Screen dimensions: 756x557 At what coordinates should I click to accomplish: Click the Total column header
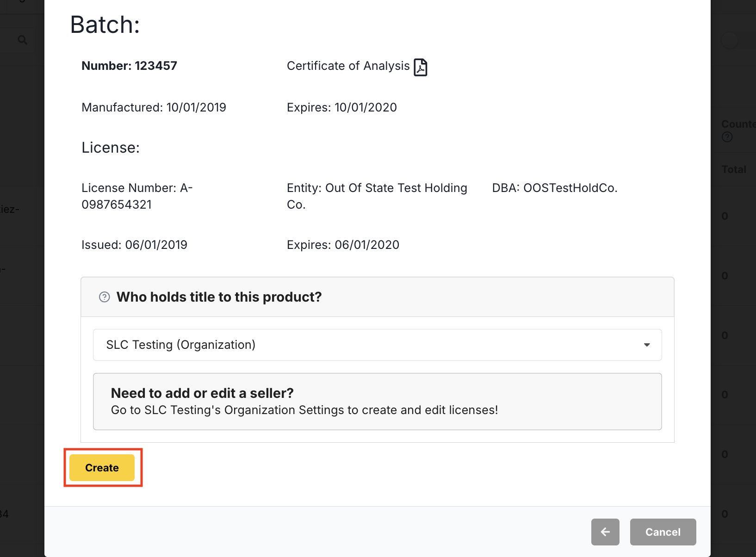click(734, 170)
